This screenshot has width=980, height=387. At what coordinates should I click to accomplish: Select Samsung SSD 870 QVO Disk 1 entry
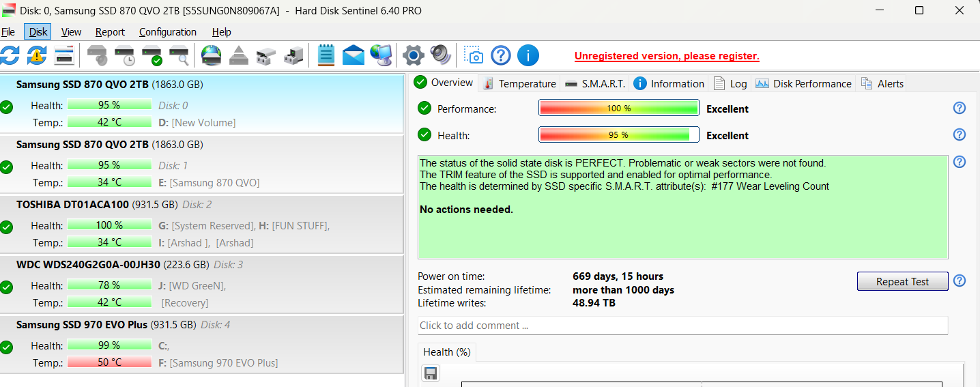202,164
